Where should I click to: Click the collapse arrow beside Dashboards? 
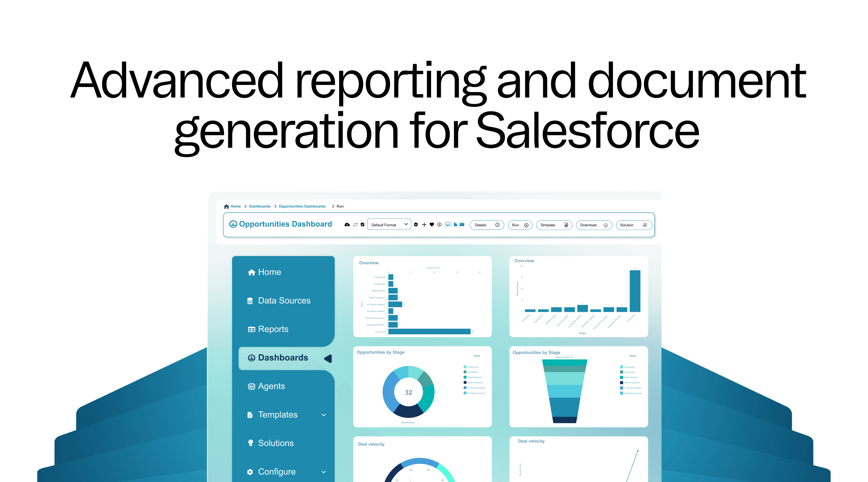pyautogui.click(x=328, y=359)
